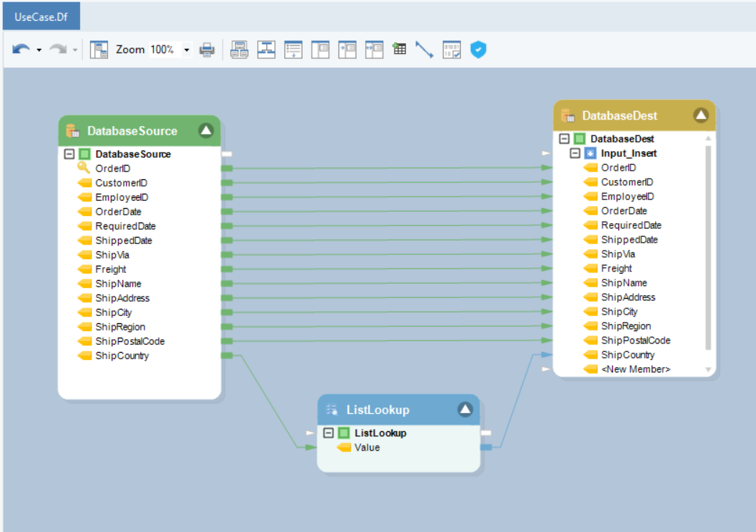Click the Print icon in toolbar
This screenshot has height=532, width=756.
pos(207,50)
